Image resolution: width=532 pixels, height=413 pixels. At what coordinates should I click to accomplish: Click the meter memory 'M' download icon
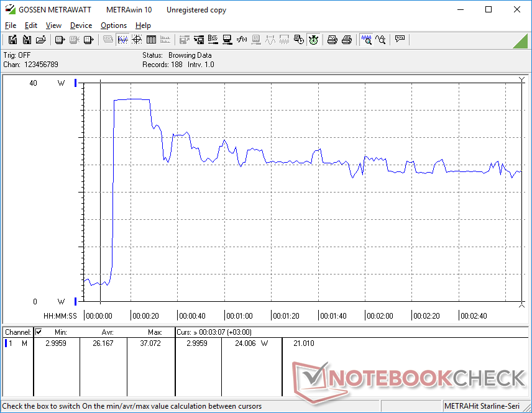(x=88, y=40)
